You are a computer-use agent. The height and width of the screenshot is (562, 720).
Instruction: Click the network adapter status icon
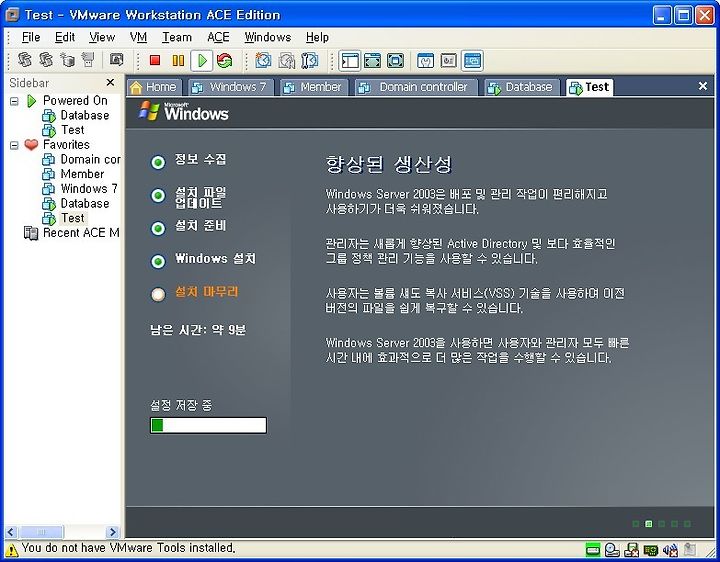(x=651, y=550)
